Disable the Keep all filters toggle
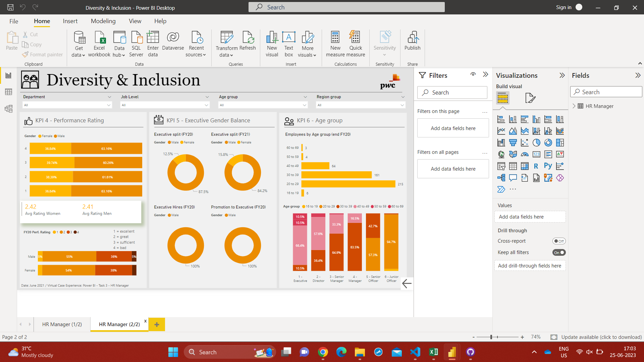 pyautogui.click(x=559, y=252)
